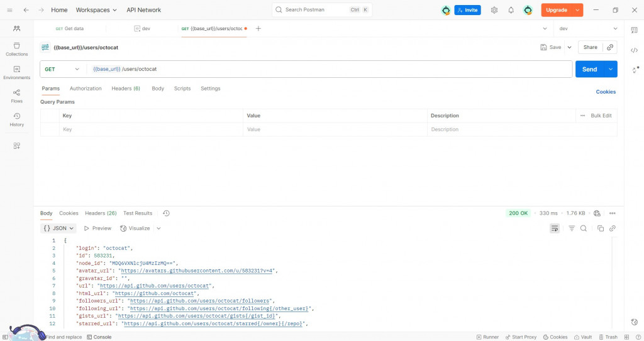Viewport: 644px width, 341px height.
Task: Expand the Send button arrow
Action: 611,69
